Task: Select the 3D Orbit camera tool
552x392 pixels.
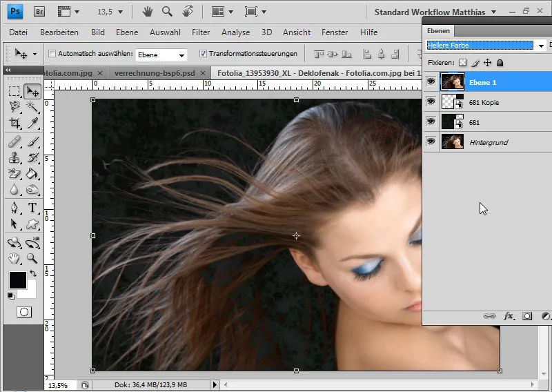Action: [32, 243]
